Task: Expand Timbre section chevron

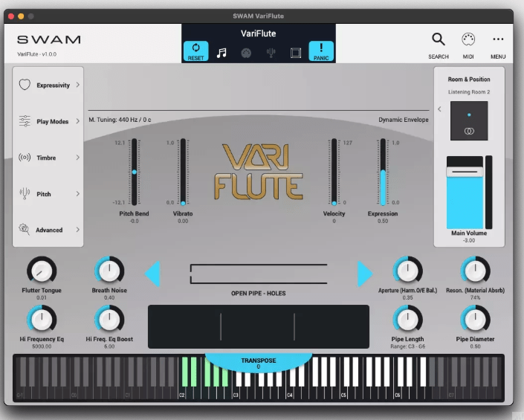Action: point(77,158)
